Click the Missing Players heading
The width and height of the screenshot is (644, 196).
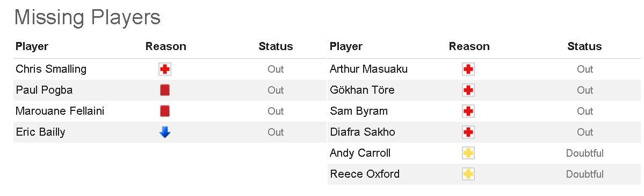coord(87,17)
